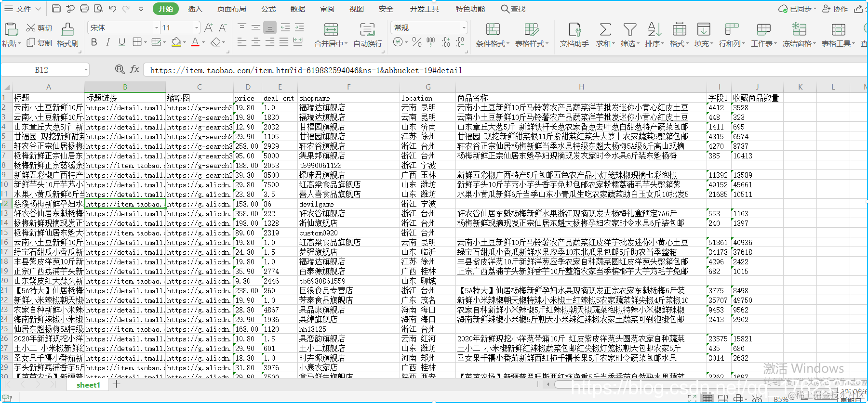Toggle center horizontal alignment
Viewport: 868px width, 403px height.
click(256, 42)
